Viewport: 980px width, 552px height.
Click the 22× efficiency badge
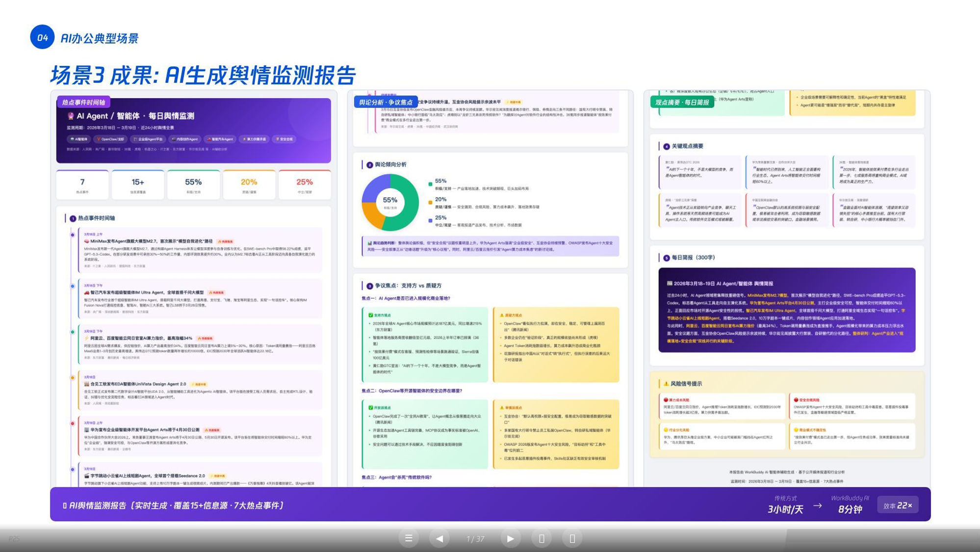click(898, 505)
